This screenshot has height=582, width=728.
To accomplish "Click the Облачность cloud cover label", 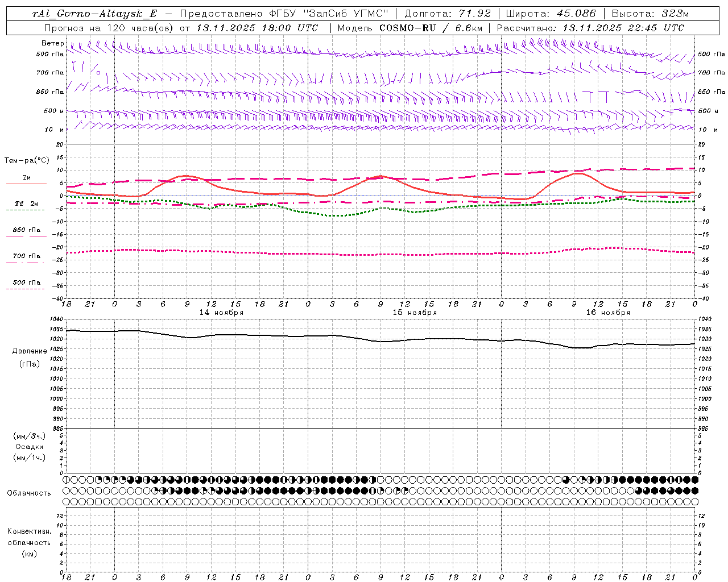I will 29,493.
